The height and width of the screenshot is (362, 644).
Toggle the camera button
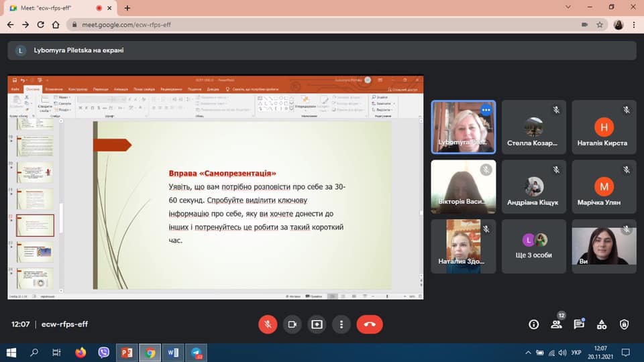pos(292,324)
